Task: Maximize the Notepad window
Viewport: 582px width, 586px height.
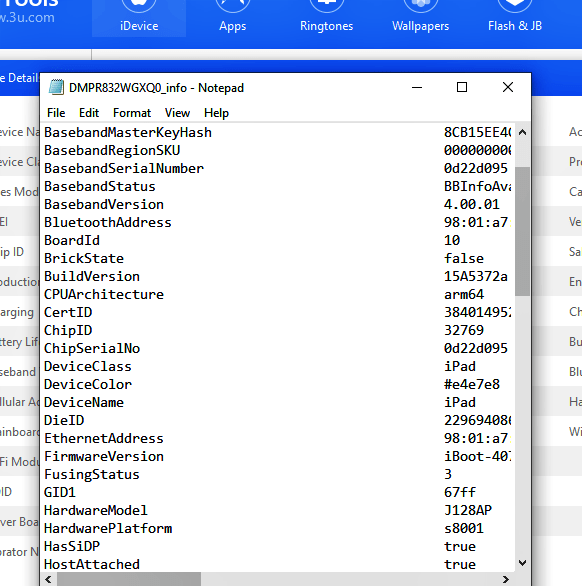Action: 462,87
